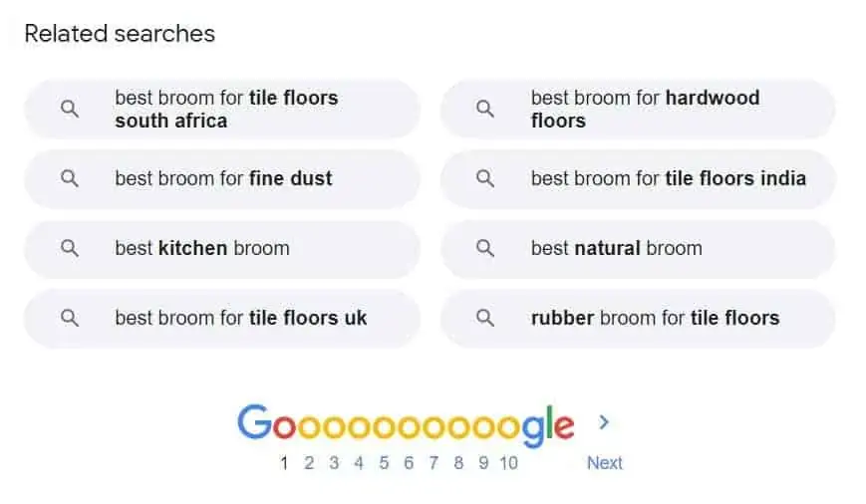Open results page 7
This screenshot has height=504, width=866.
tap(433, 463)
